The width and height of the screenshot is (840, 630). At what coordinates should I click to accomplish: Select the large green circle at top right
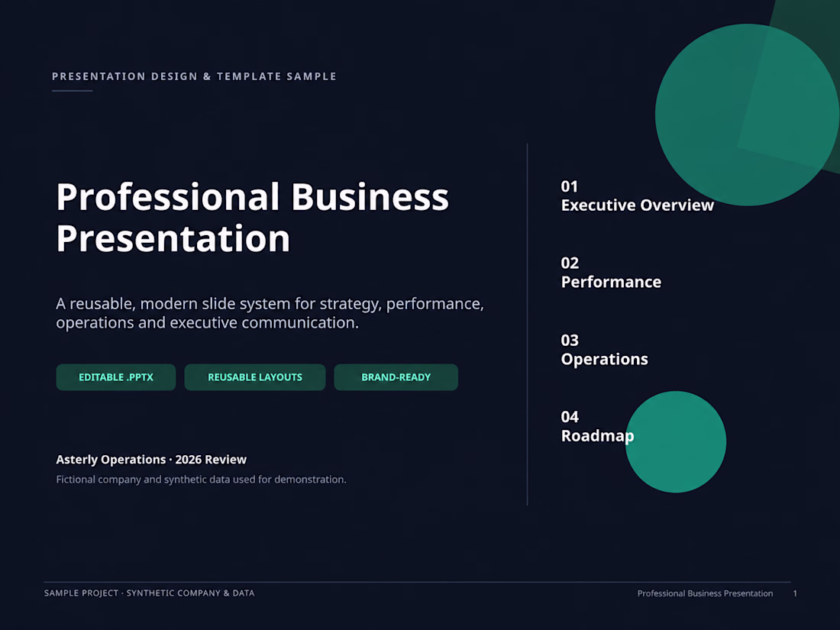[x=747, y=115]
